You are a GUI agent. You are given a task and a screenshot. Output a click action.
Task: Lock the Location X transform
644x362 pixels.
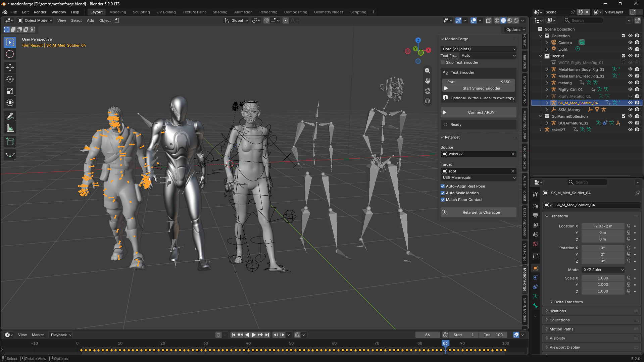coord(628,226)
